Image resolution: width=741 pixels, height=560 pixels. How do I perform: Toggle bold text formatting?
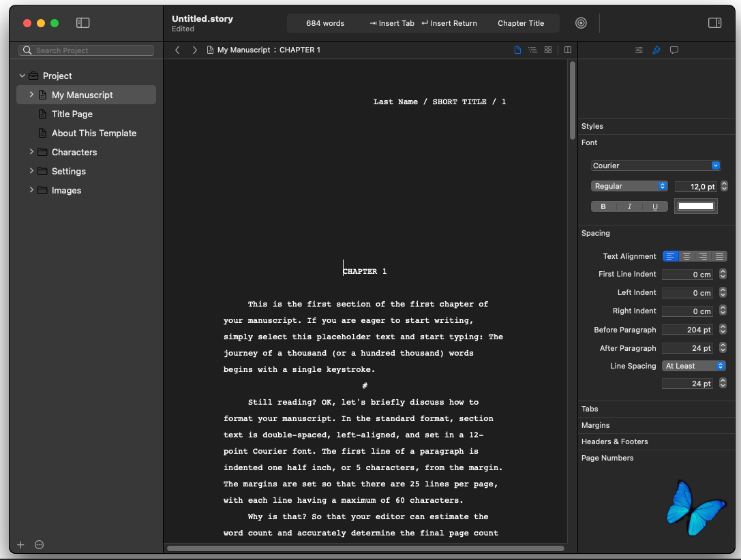point(603,206)
